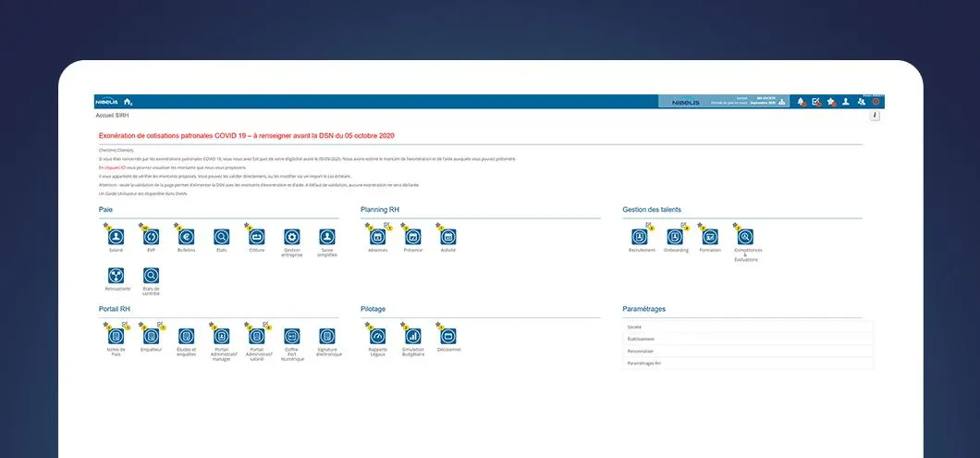980x458 pixels.
Task: Open the Rétroactivité module icon
Action: pos(116,276)
